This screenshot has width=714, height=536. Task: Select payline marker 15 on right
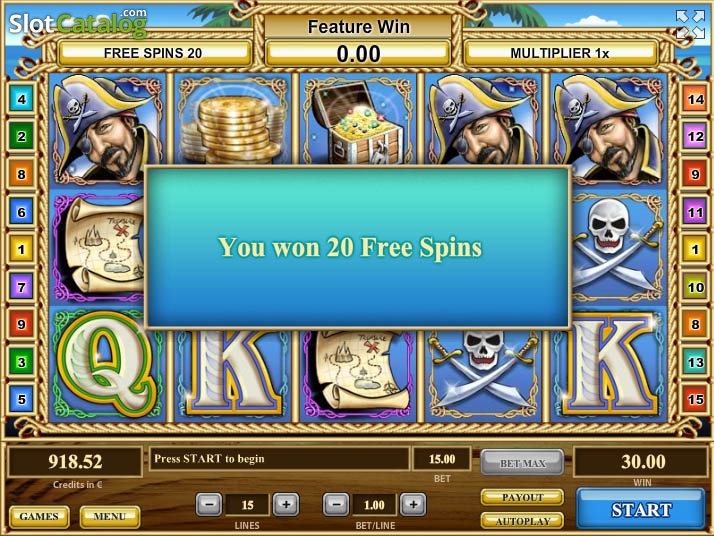(x=695, y=399)
